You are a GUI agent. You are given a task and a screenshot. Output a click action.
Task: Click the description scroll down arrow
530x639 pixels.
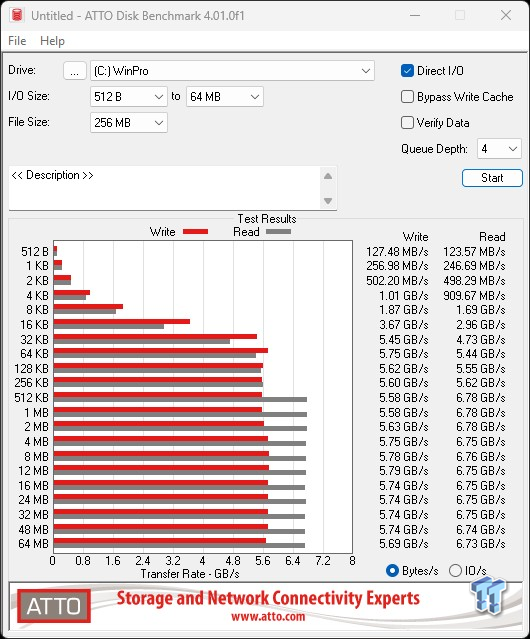(328, 201)
